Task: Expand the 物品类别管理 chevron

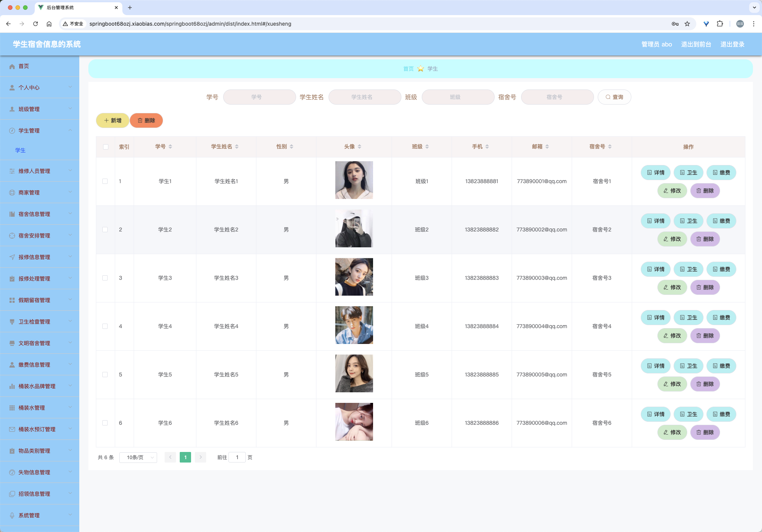Action: [x=70, y=450]
